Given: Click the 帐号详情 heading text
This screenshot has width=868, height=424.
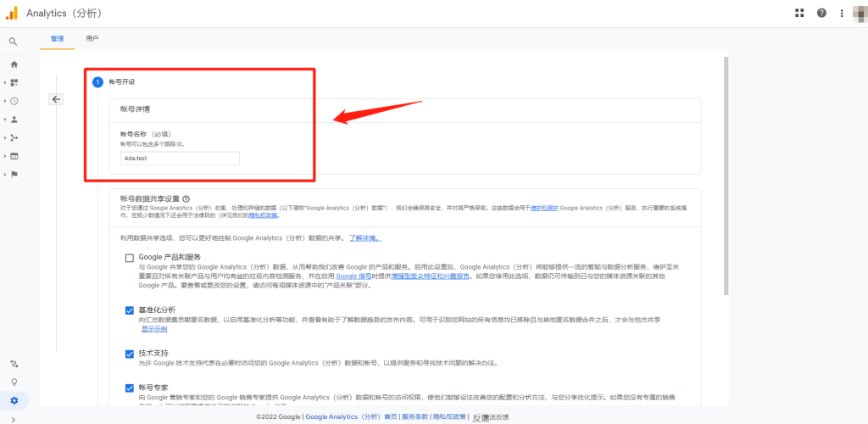Looking at the screenshot, I should tap(135, 109).
